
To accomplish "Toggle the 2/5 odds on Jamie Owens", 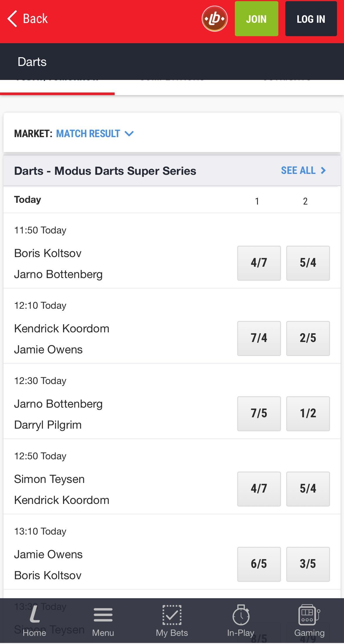I will tap(308, 338).
